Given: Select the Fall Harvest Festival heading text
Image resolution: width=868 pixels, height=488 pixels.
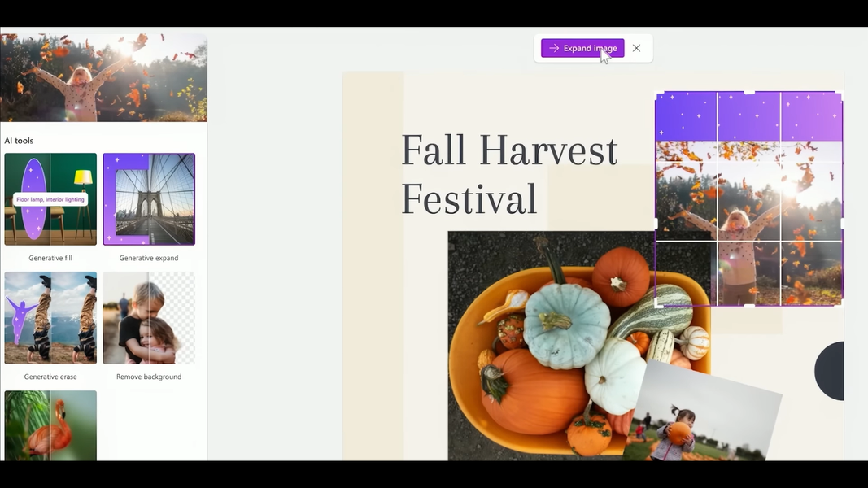Looking at the screenshot, I should pyautogui.click(x=508, y=174).
